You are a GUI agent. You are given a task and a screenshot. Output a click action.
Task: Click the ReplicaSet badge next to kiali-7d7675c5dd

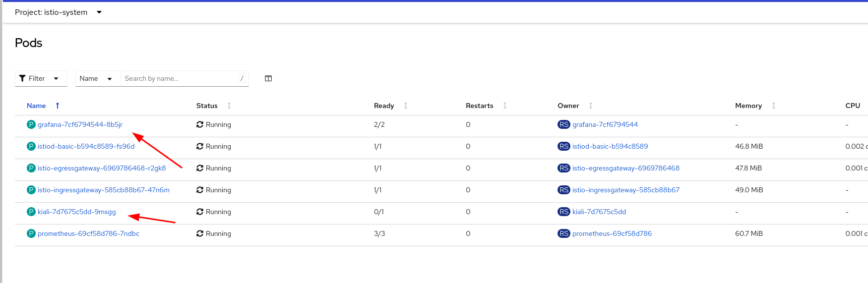tap(563, 212)
